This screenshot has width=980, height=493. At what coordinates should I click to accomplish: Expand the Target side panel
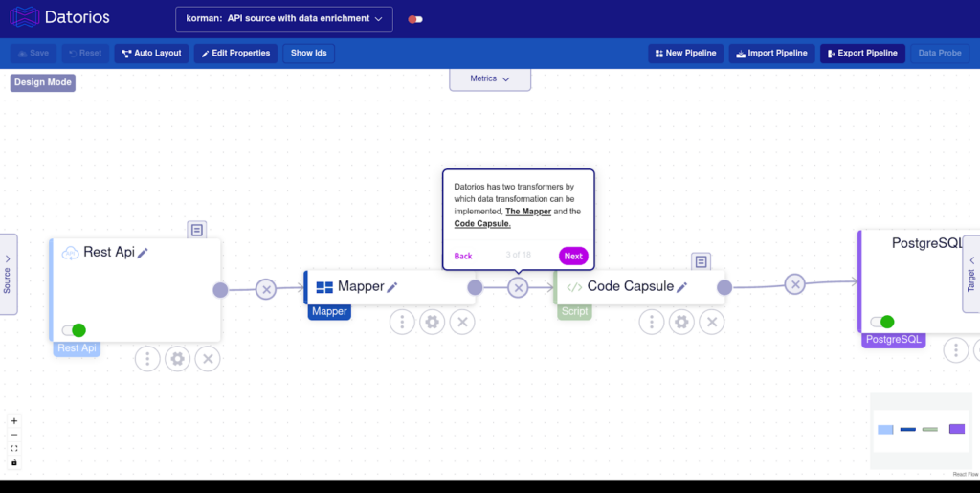[971, 274]
